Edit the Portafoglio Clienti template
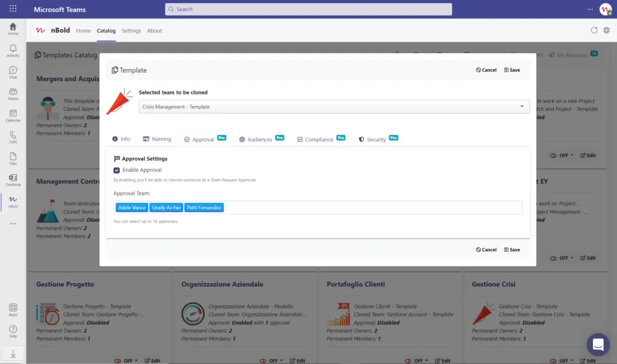Image resolution: width=617 pixels, height=364 pixels. click(x=442, y=360)
